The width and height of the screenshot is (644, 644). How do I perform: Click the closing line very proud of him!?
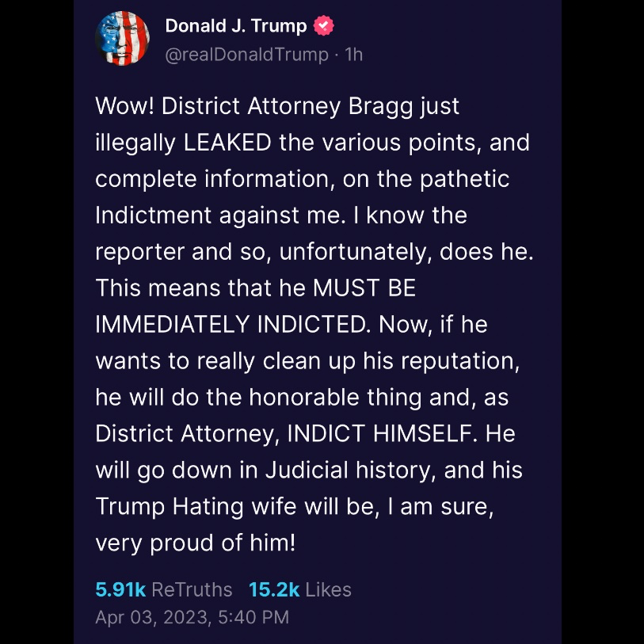(x=196, y=543)
